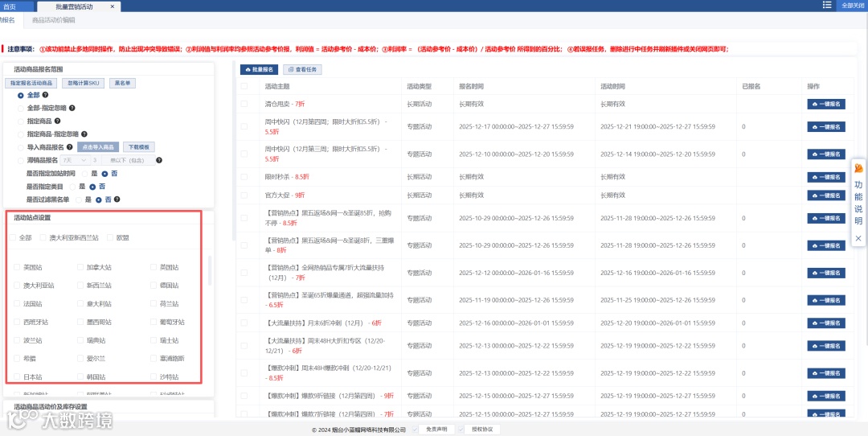Check the 全部 site checkbox
Screen dimensions: 868x436
click(x=12, y=237)
